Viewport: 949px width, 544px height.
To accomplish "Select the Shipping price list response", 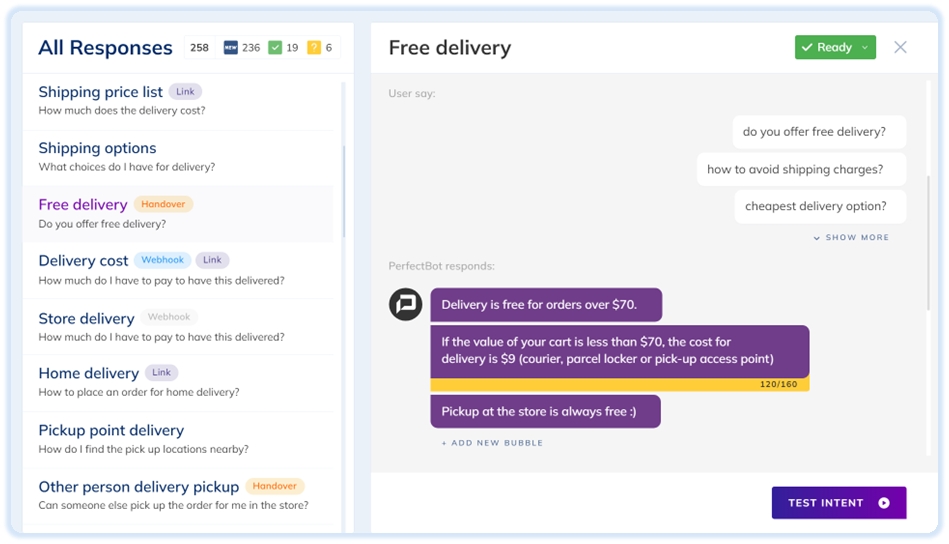I will [x=178, y=101].
